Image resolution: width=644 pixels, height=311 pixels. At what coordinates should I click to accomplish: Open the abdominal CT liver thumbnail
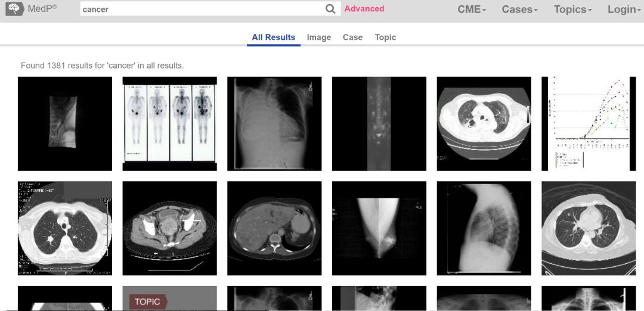(x=274, y=228)
